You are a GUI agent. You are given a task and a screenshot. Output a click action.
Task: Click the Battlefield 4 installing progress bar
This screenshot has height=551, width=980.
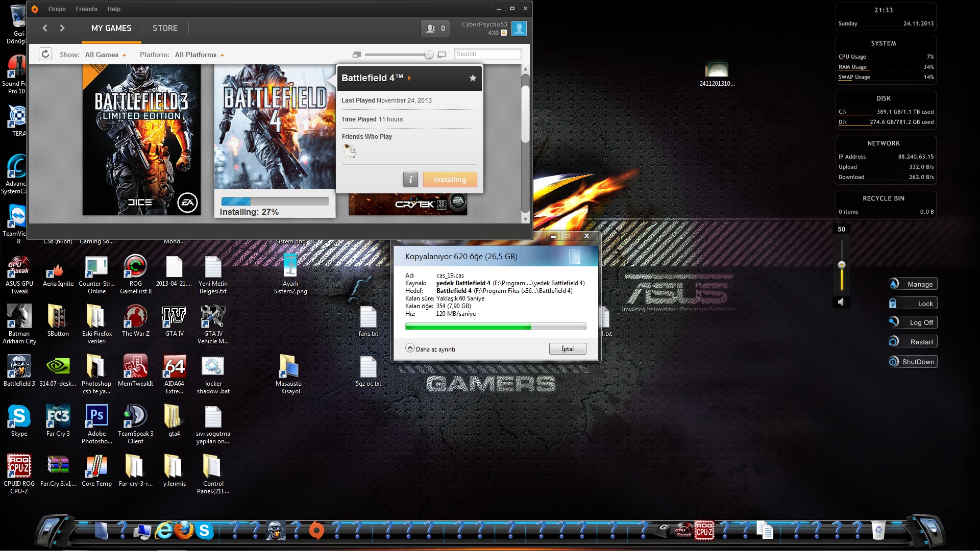pyautogui.click(x=275, y=202)
